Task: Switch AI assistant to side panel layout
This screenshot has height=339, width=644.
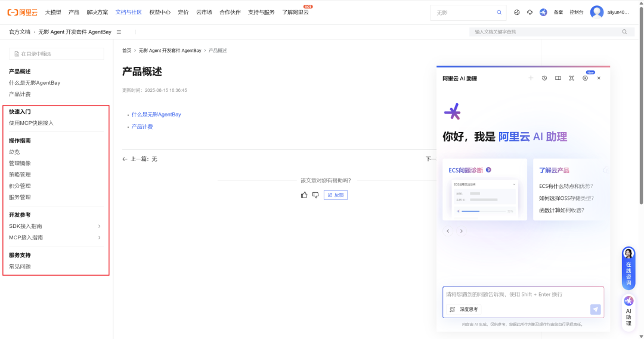Action: (558, 78)
